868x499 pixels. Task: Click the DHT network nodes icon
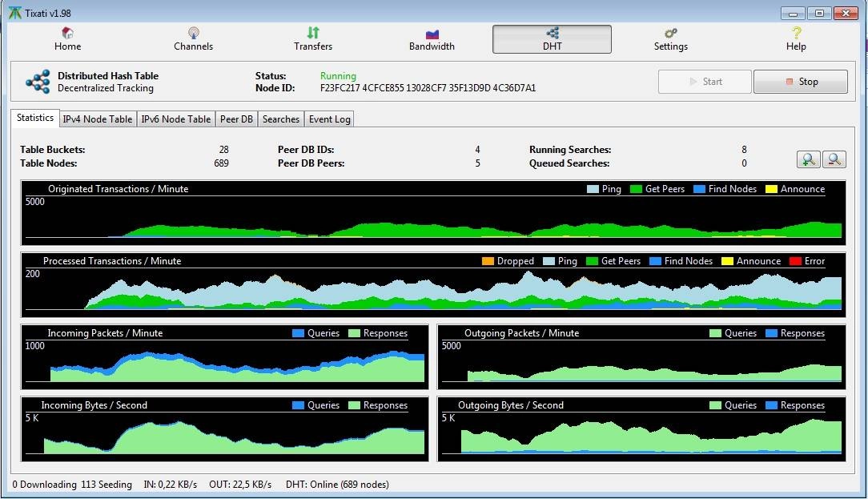552,33
